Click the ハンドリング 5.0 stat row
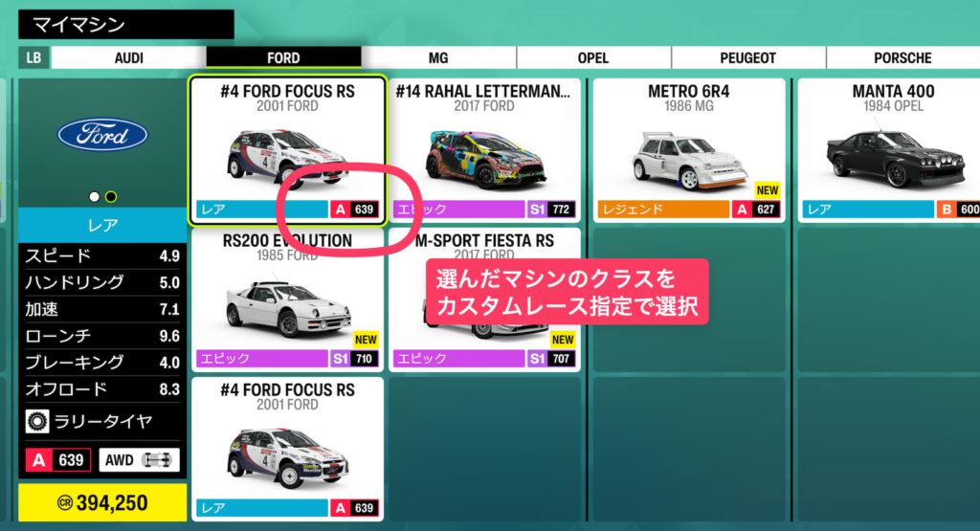Screen dimensions: 980x531 pos(102,283)
